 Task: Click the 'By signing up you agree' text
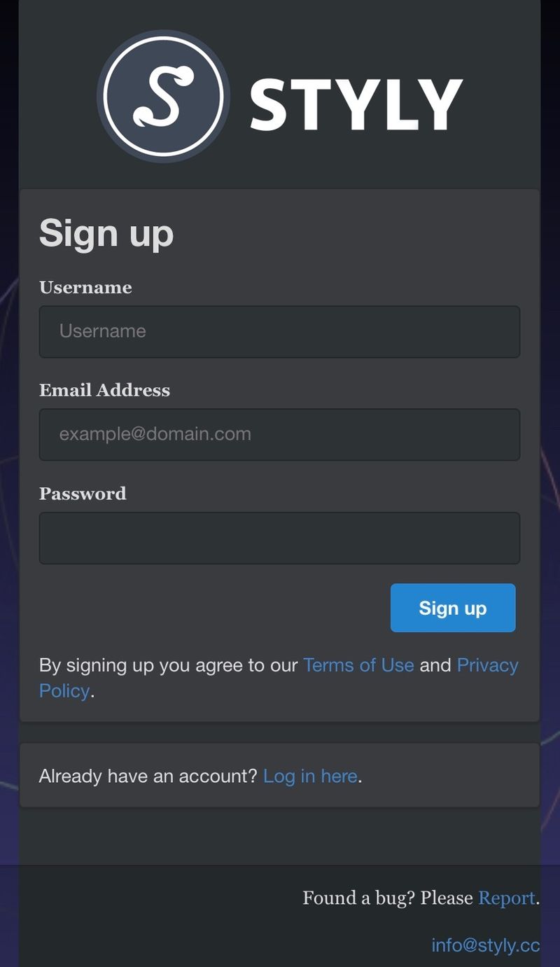point(168,665)
